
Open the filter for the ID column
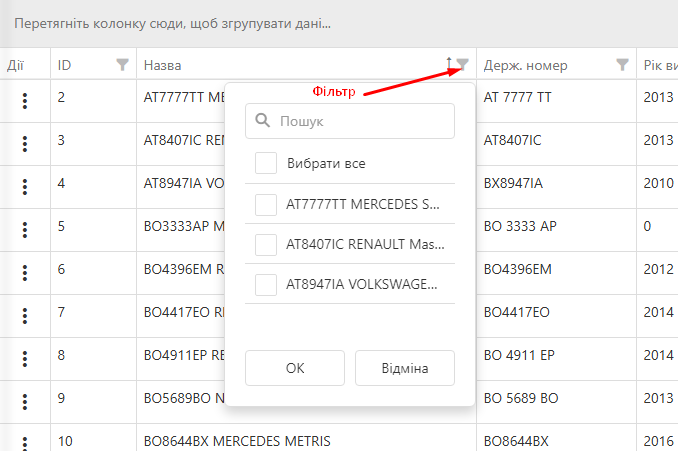tap(122, 65)
